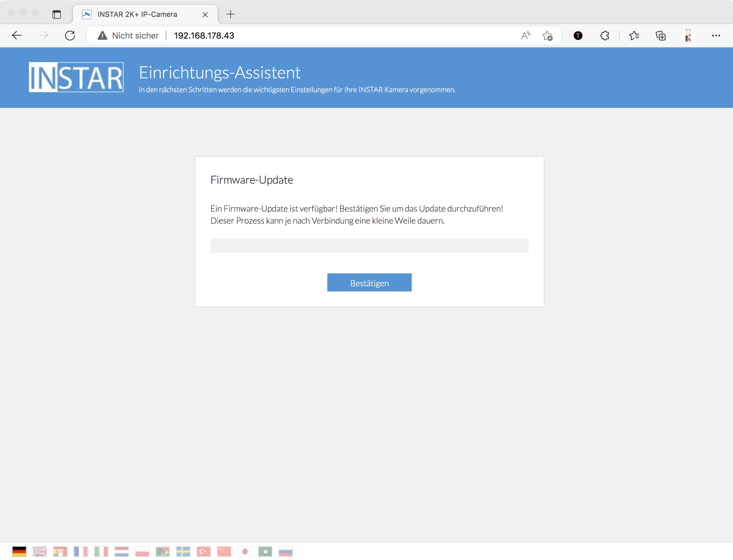Image resolution: width=733 pixels, height=560 pixels.
Task: Click the firmware update progress bar
Action: click(x=369, y=246)
